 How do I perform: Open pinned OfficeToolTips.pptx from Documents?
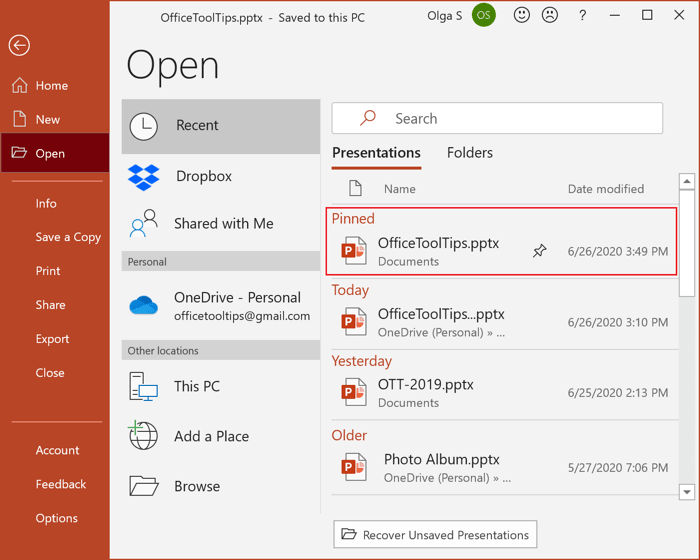[x=504, y=251]
